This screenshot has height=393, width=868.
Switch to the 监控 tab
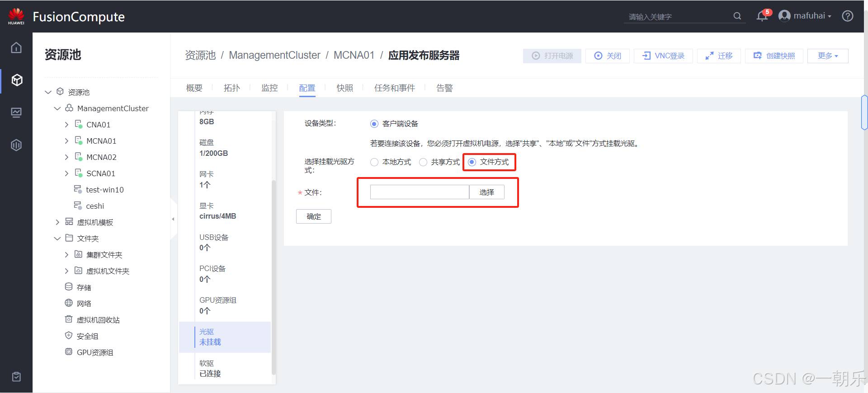[x=269, y=88]
